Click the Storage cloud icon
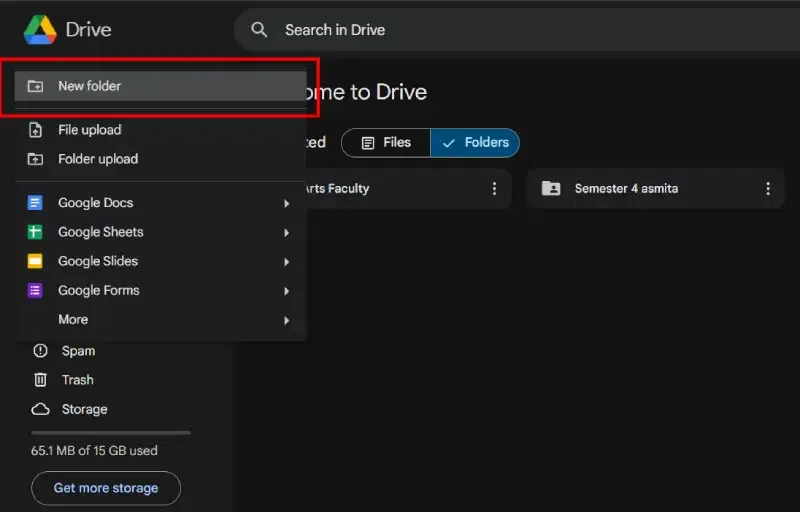 (x=40, y=409)
